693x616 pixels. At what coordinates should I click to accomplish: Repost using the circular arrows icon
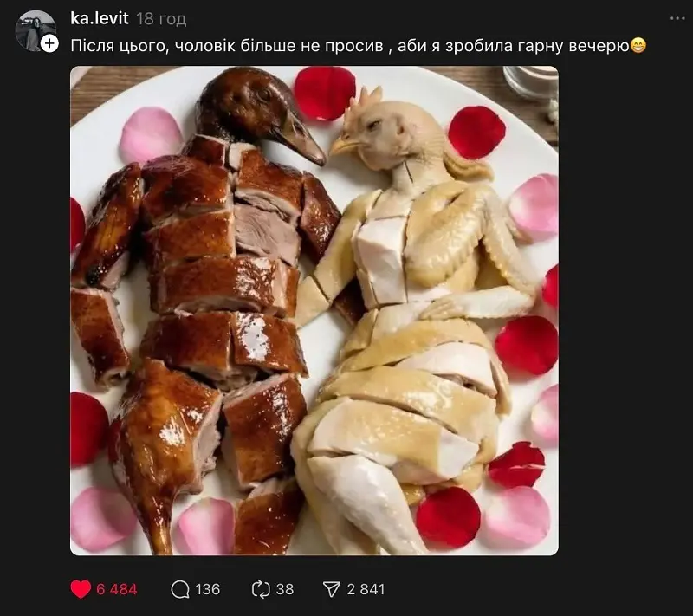click(261, 589)
